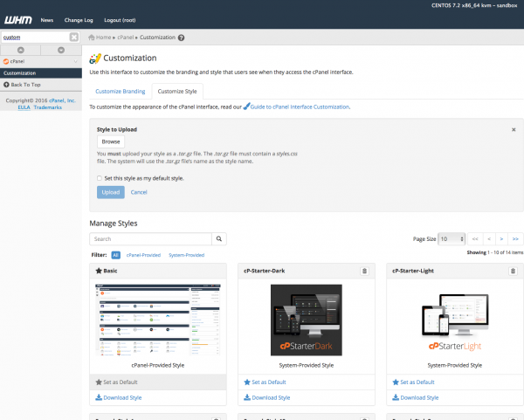Screen dimensions: 524x420
Task: Filter styles by System-Provided
Action: tap(187, 255)
